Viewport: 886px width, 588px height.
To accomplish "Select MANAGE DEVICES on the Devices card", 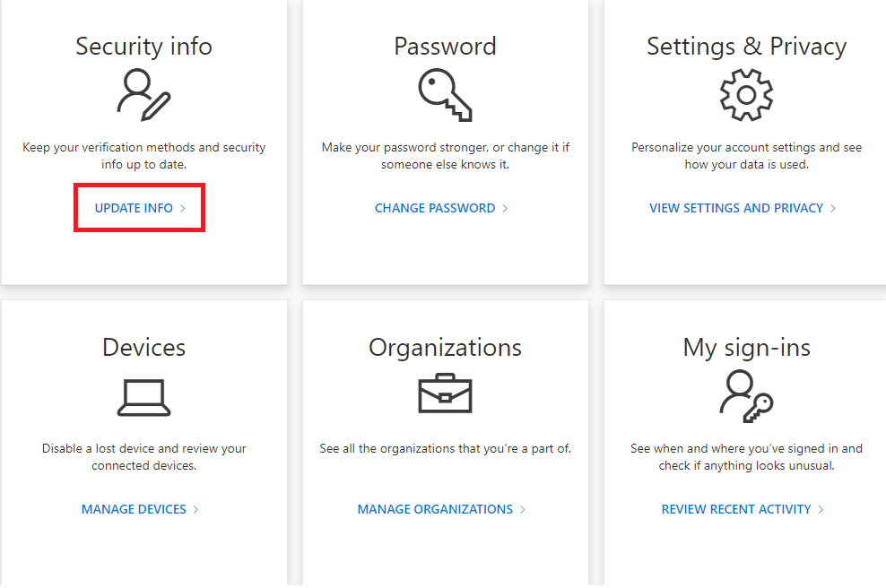I will point(133,508).
